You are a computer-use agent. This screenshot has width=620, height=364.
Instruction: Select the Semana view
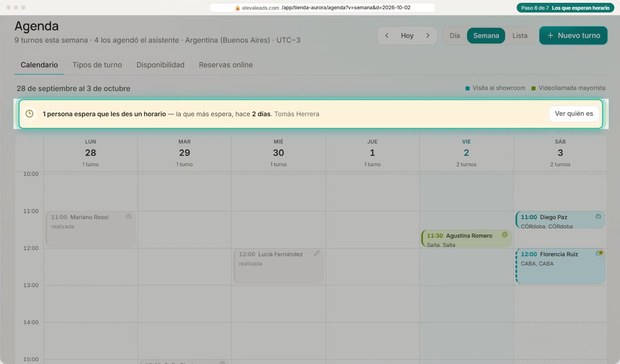coord(486,35)
